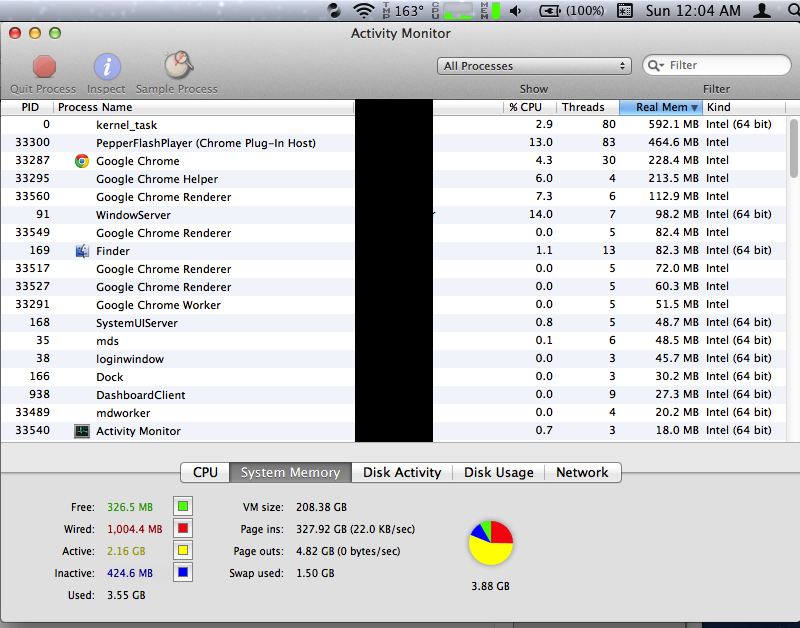Click the yellow Active memory color swatch
The image size is (800, 628).
coord(183,550)
